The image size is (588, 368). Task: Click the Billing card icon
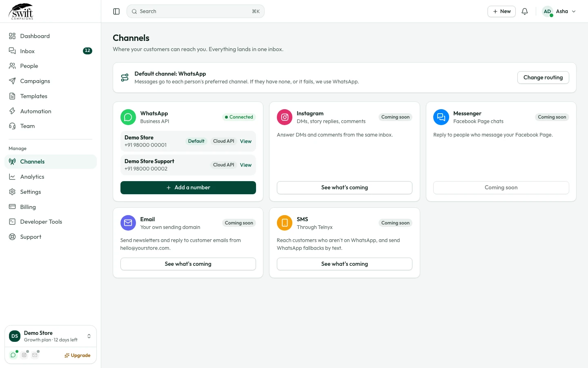coord(12,207)
